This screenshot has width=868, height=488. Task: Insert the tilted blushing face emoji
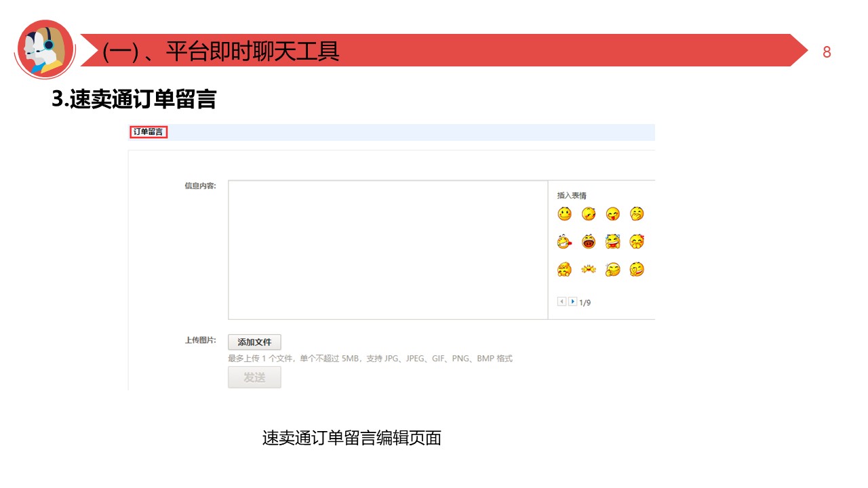[x=589, y=214]
